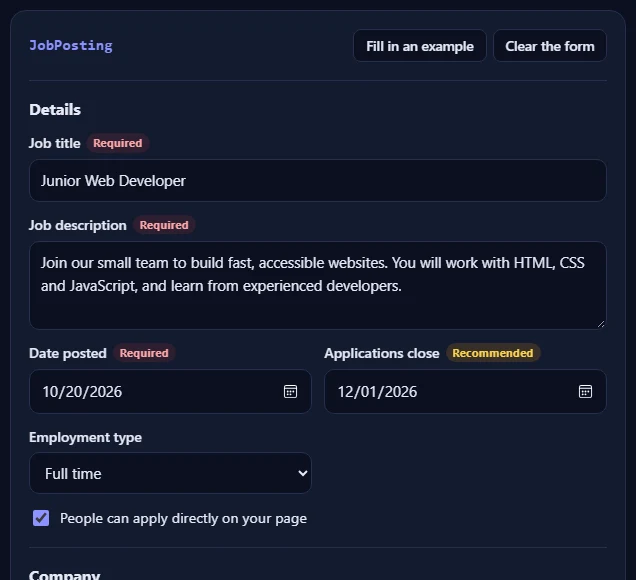The width and height of the screenshot is (636, 580).
Task: Click the Details section heading
Action: (55, 110)
